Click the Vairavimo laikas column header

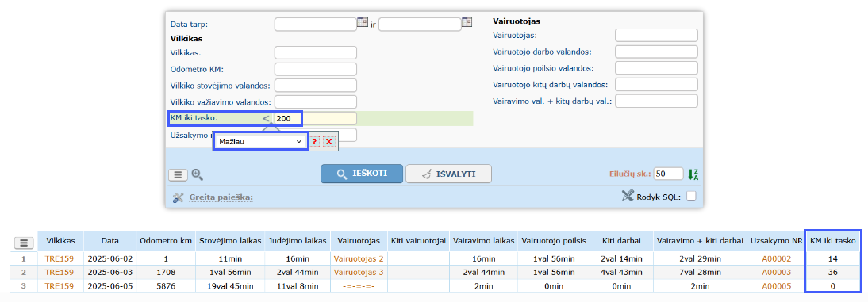[483, 241]
